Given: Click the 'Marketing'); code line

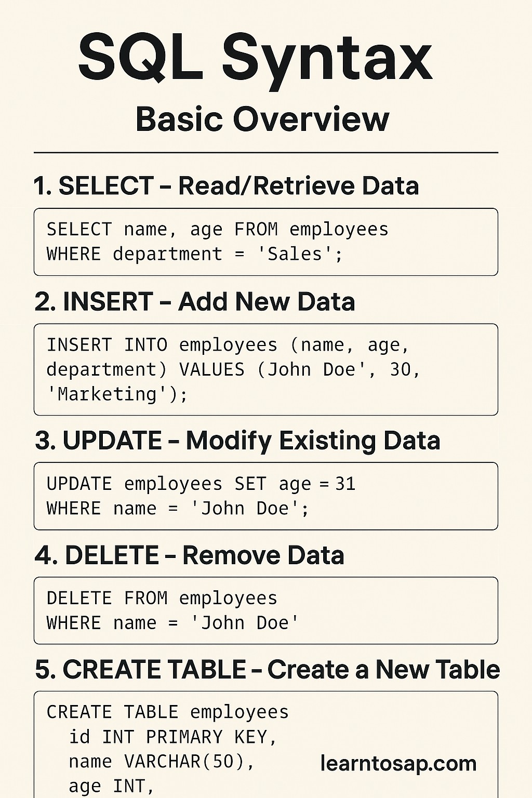Looking at the screenshot, I should [x=117, y=394].
